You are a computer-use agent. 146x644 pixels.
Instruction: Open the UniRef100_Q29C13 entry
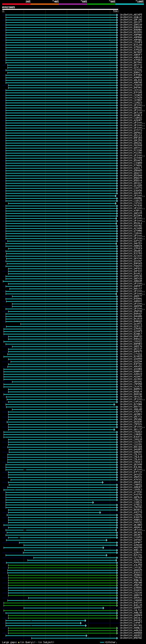[x=131, y=326]
